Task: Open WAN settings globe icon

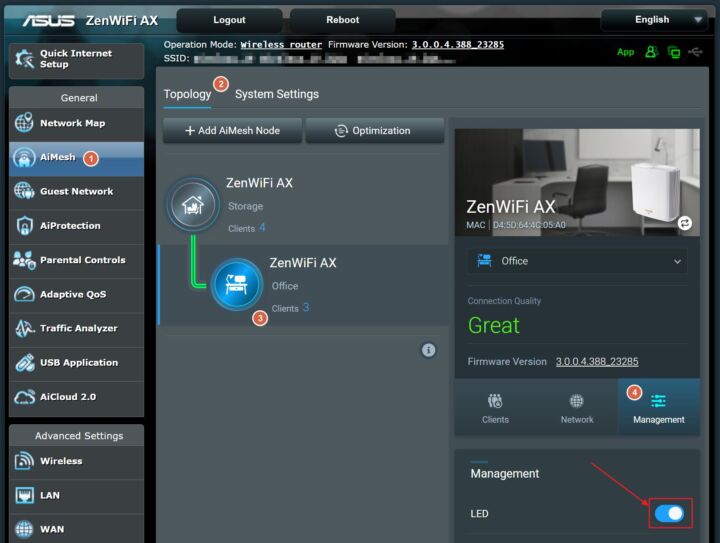Action: (24, 529)
